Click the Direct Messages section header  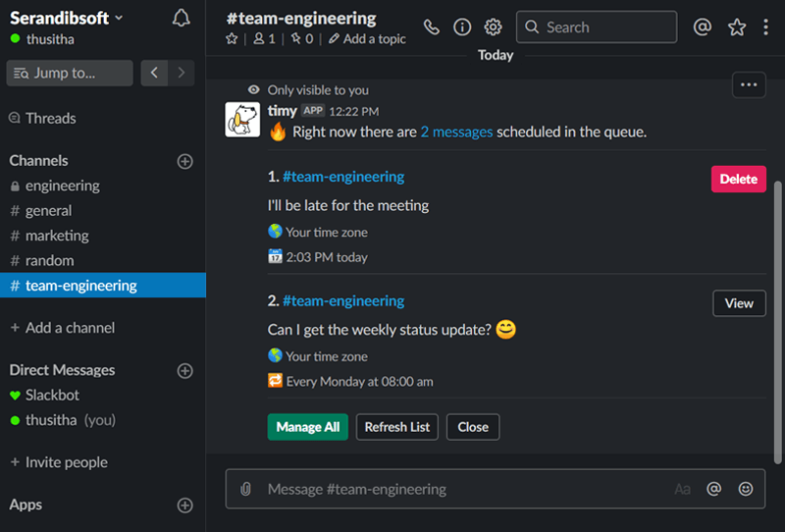[62, 370]
